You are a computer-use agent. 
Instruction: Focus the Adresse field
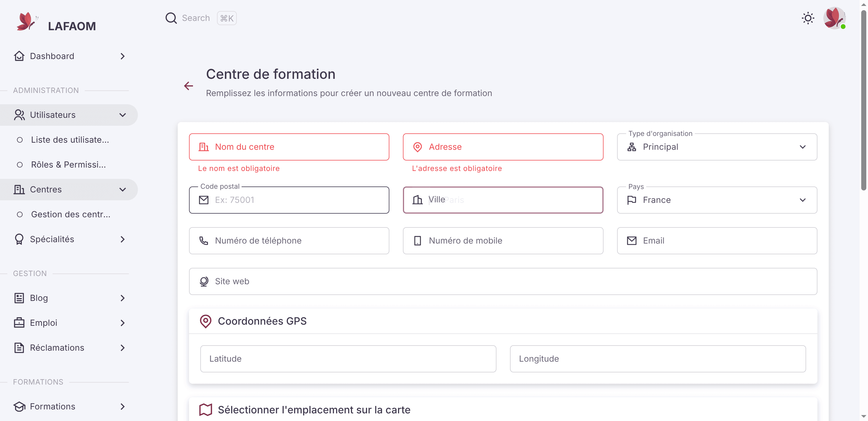(x=503, y=147)
